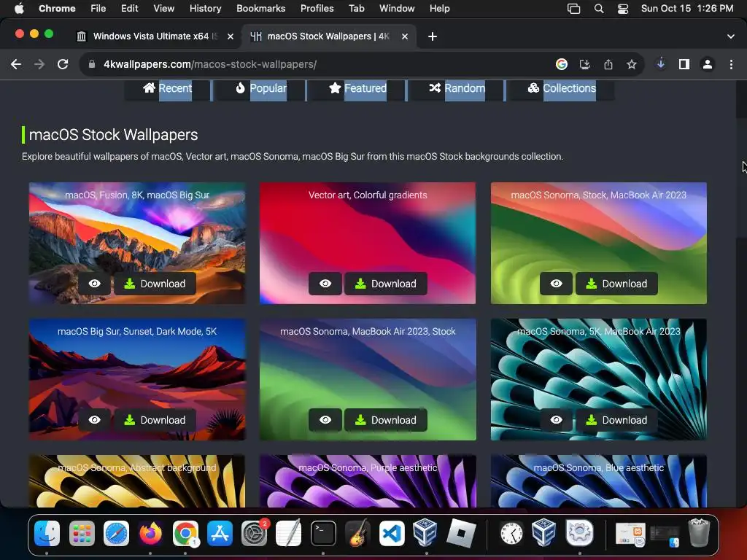Open Roblox from the Dock
Viewport: 747px width, 560px height.
pos(461,533)
